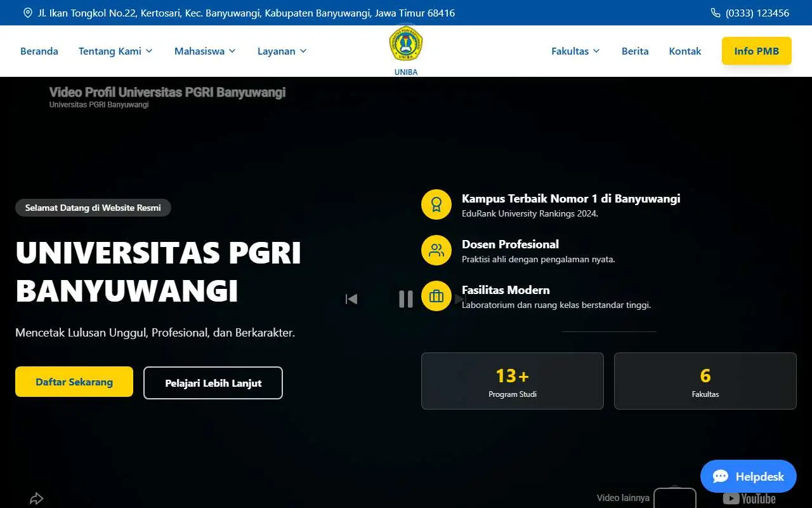
Task: Click the Kampus Terbaik Nomor 1 heading
Action: [571, 198]
